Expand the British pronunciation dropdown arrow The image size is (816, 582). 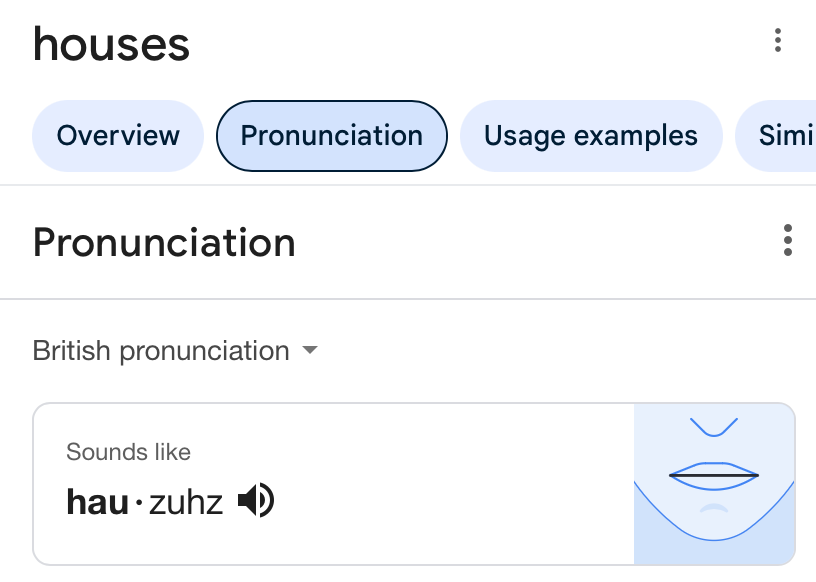[310, 350]
